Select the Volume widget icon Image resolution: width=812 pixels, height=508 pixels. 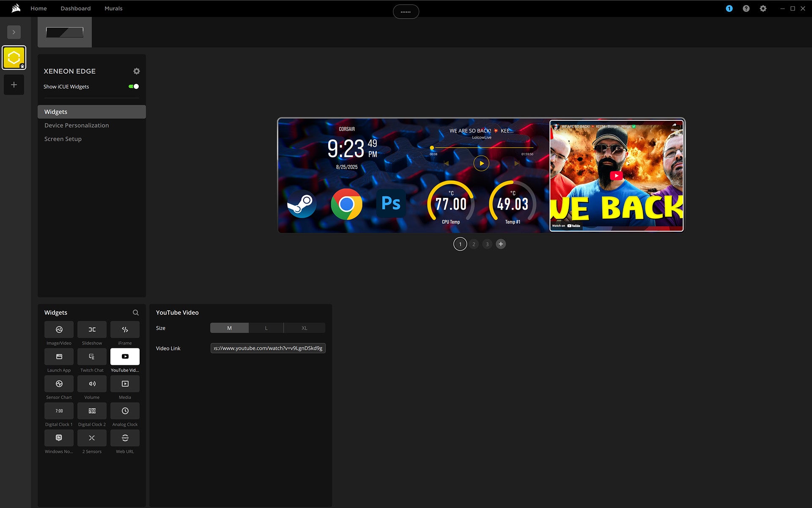(x=92, y=384)
